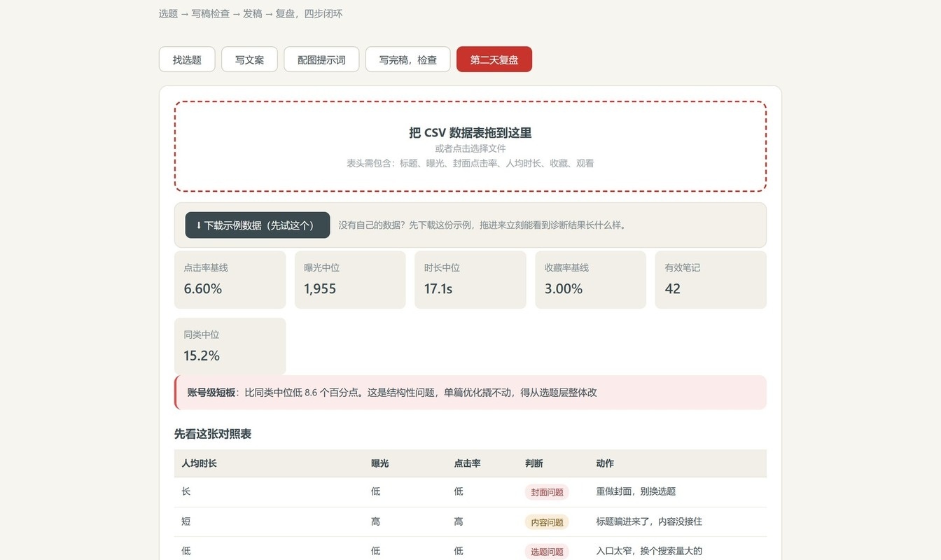Select the 有效笔记 value 42
This screenshot has width=941, height=560.
point(673,288)
